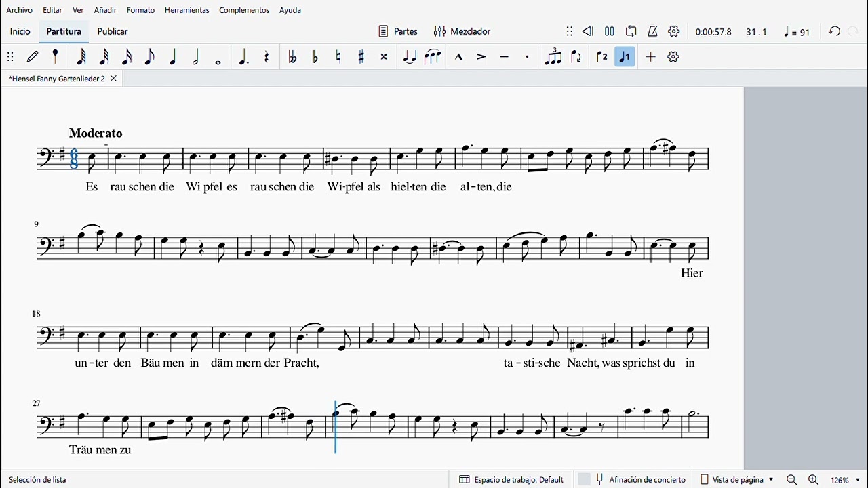This screenshot has width=868, height=488.
Task: Select the half note duration
Action: point(195,57)
